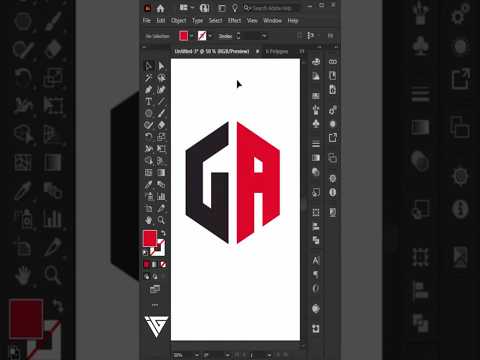Select the Magic Wand tool
The height and width of the screenshot is (360, 480).
pos(149,78)
